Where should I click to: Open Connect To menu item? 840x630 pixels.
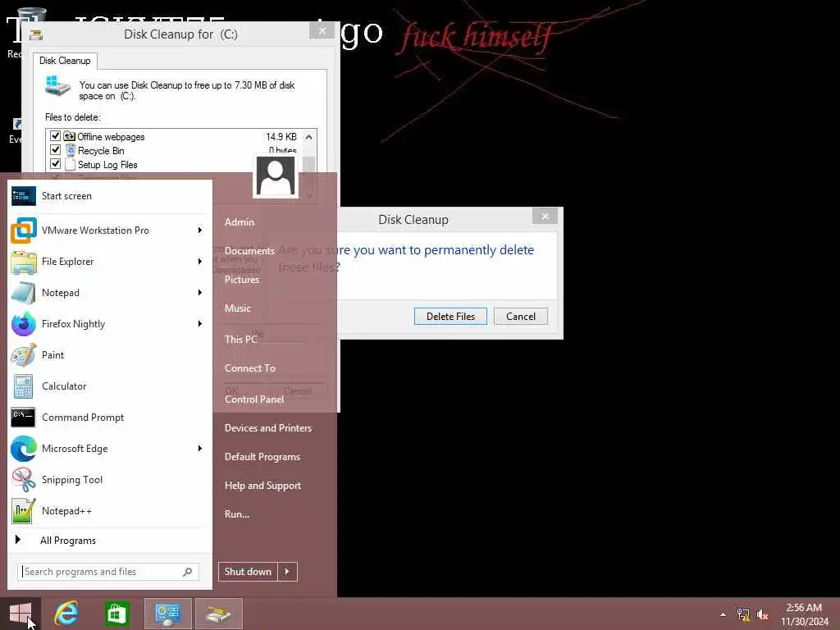tap(250, 368)
